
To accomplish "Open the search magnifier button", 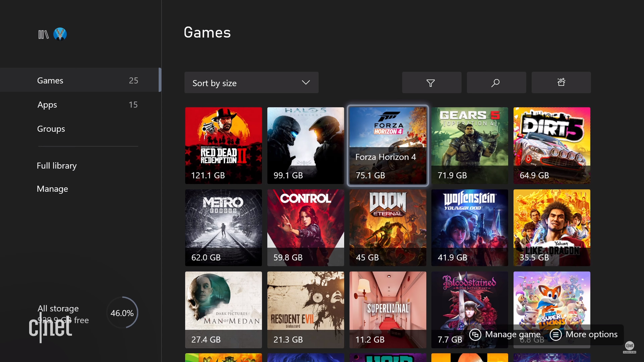I will [x=496, y=83].
